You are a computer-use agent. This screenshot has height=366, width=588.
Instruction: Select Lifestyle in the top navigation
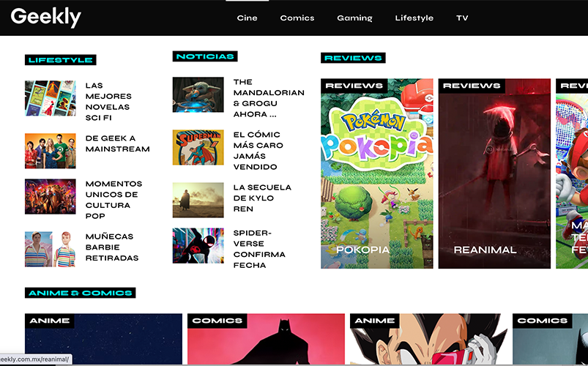point(414,18)
